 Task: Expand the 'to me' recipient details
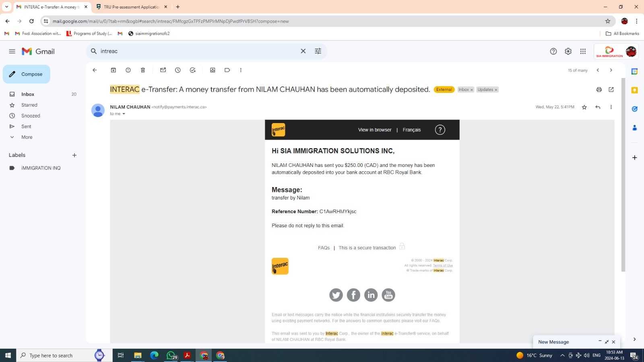click(124, 114)
